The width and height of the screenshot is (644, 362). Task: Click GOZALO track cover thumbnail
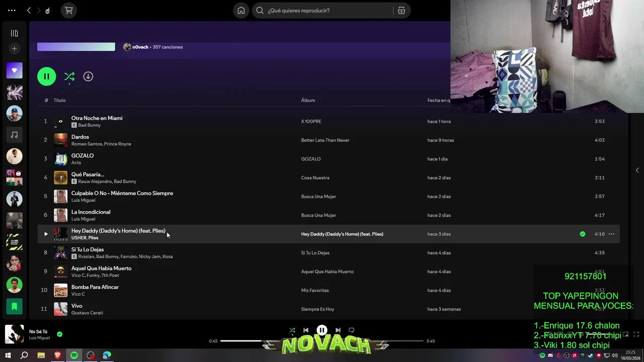60,159
